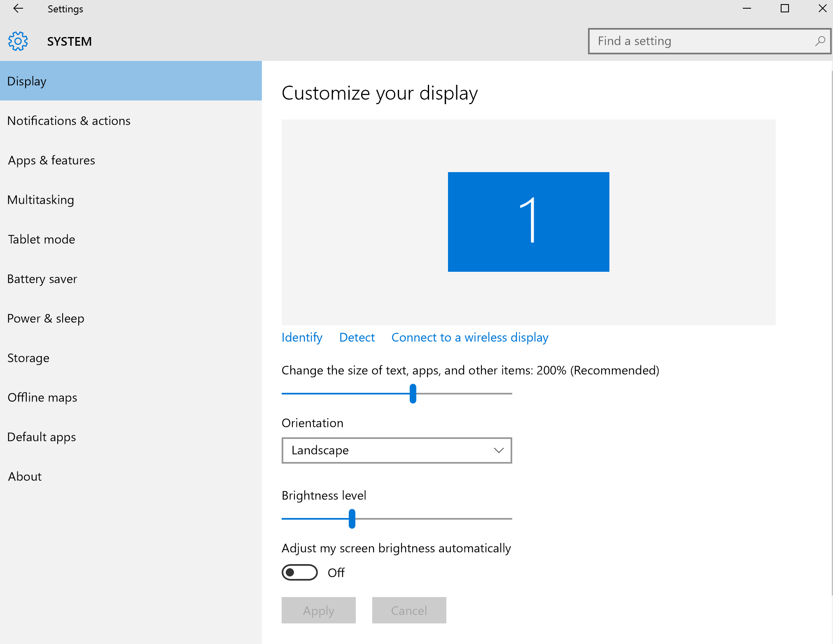Go to Apps & features

[x=131, y=160]
